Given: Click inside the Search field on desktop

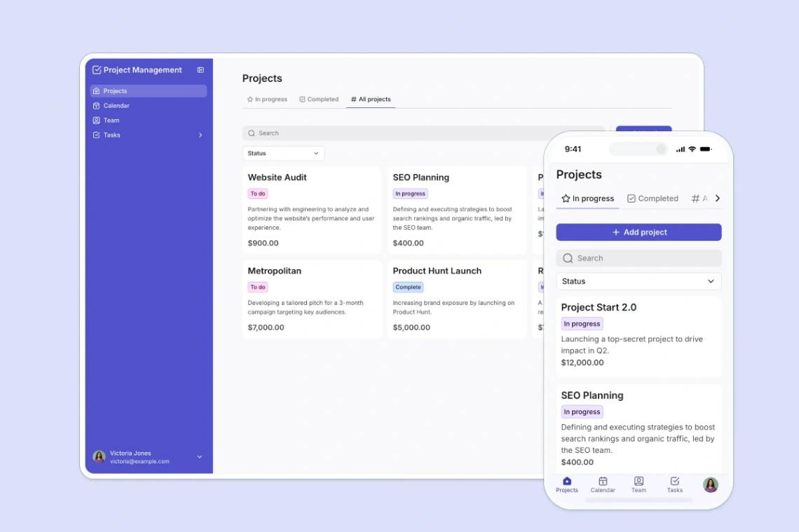Looking at the screenshot, I should tap(350, 132).
